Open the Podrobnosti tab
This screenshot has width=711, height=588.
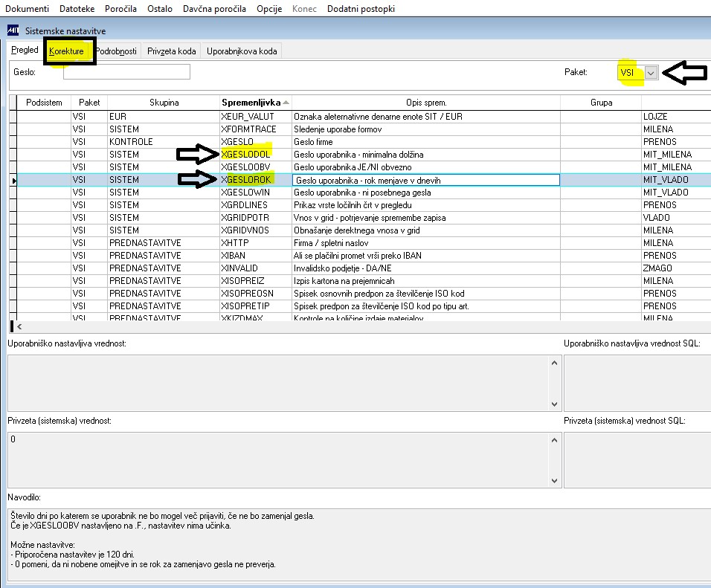(x=116, y=51)
